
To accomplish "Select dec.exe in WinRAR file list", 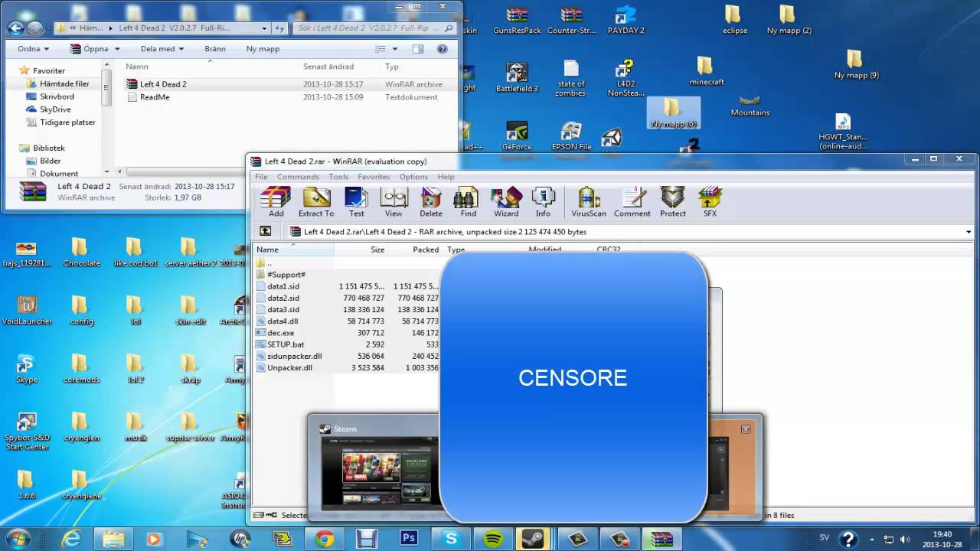I will (280, 333).
